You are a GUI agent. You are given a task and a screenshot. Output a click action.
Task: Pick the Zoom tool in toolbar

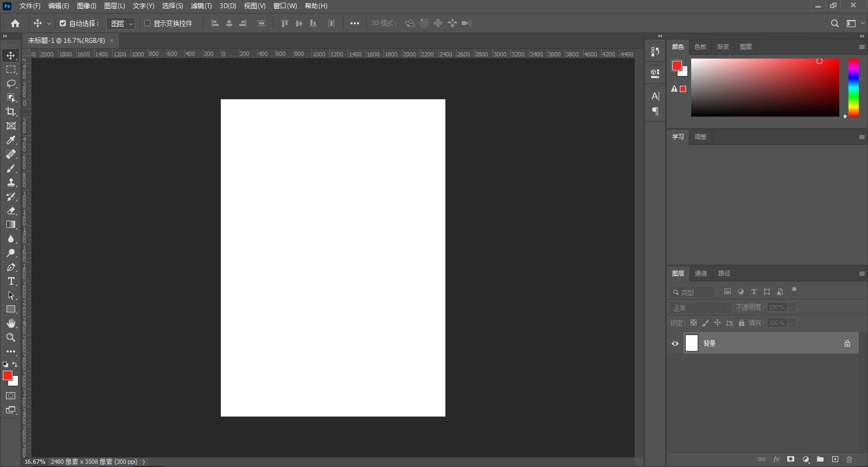(11, 337)
